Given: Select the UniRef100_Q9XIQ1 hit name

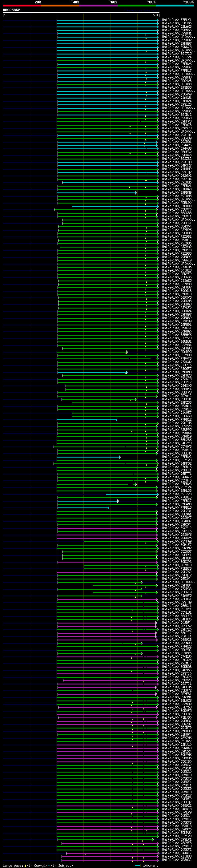Looking at the screenshot, I should click(x=176, y=135).
